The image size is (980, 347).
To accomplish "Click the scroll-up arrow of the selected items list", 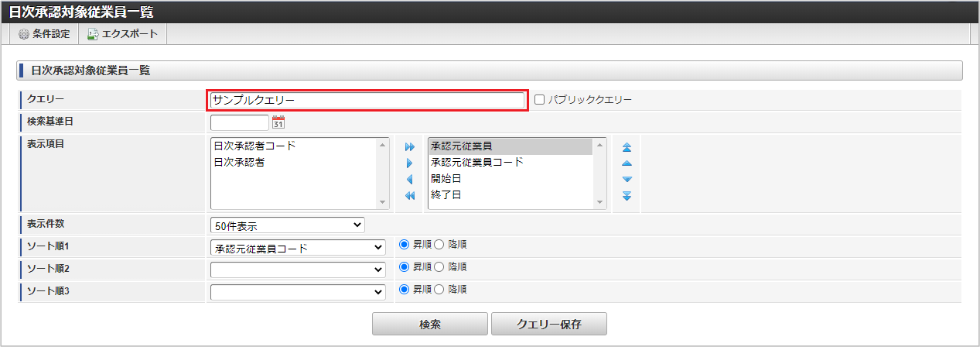I will coord(599,145).
